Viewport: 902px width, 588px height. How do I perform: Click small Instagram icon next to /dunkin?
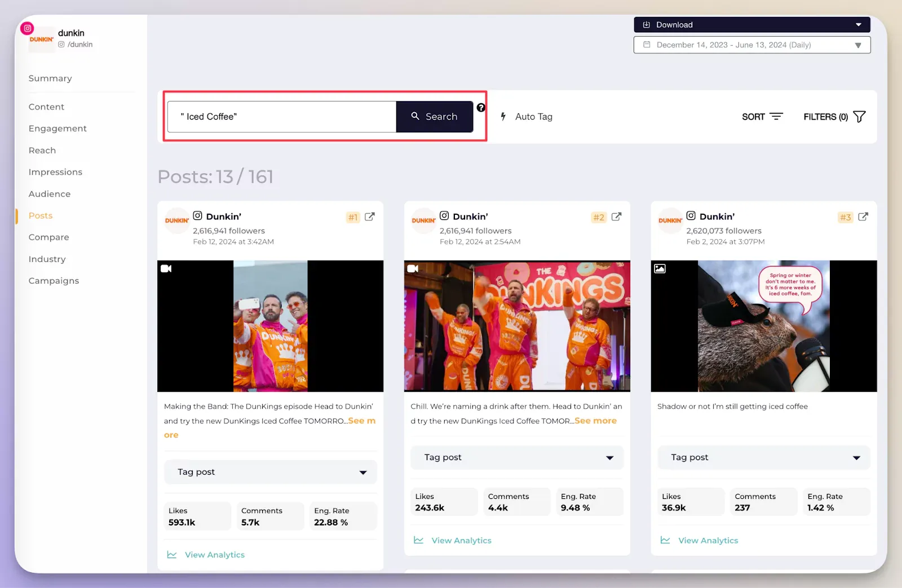(x=61, y=44)
